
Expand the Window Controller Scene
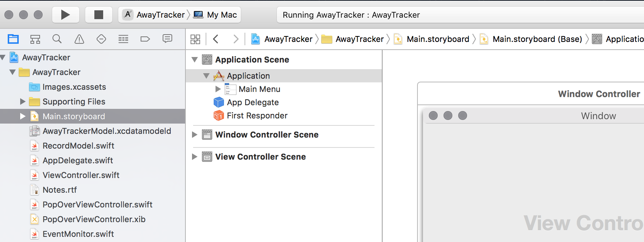pyautogui.click(x=195, y=135)
